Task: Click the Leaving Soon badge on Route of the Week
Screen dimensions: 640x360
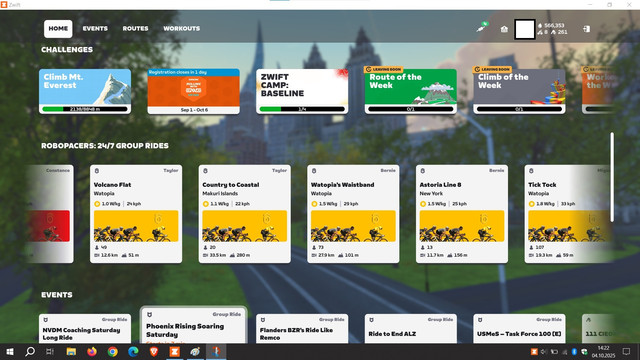Action: click(x=384, y=69)
